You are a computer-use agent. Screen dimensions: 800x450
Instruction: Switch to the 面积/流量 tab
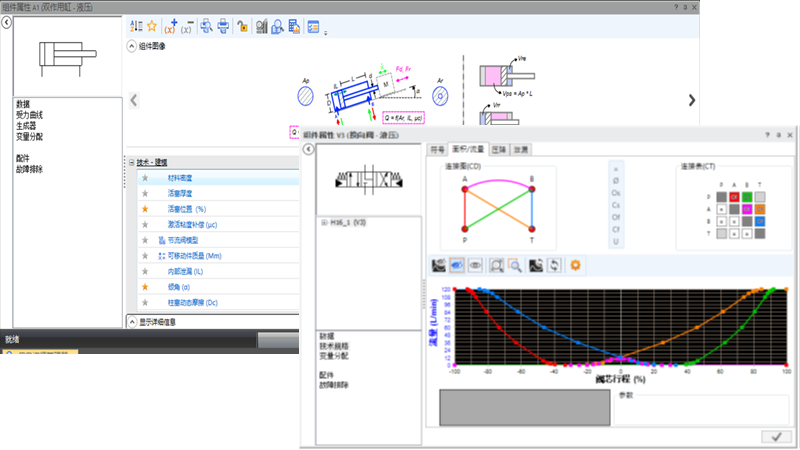click(x=468, y=149)
